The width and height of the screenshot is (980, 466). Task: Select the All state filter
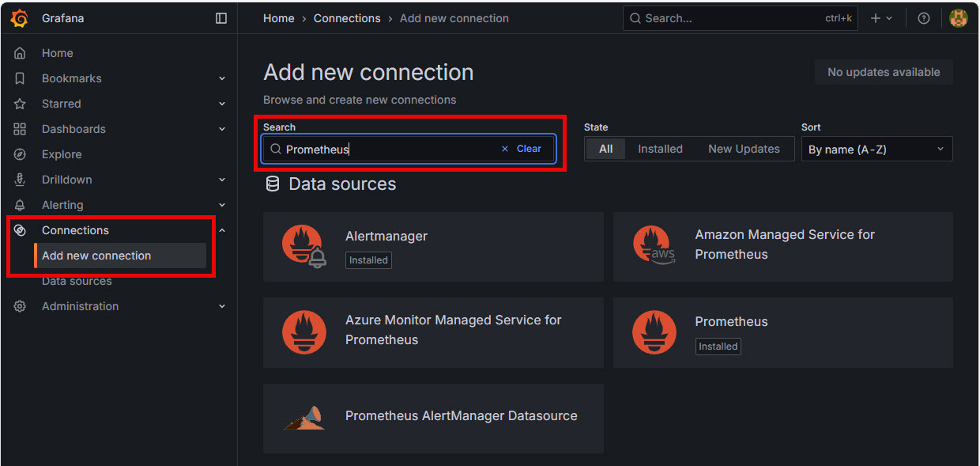coord(606,149)
